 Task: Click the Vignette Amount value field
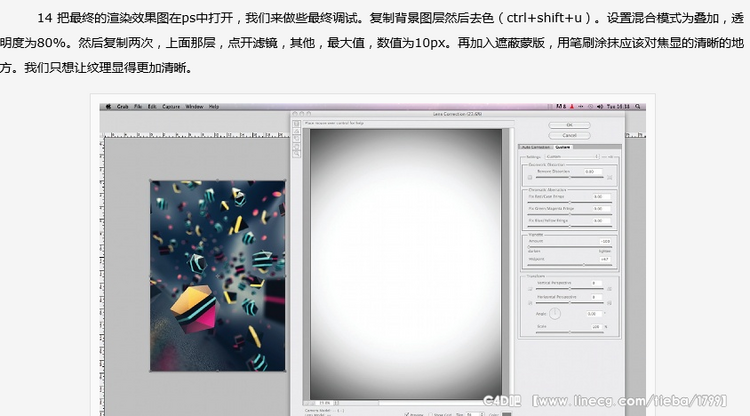605,241
